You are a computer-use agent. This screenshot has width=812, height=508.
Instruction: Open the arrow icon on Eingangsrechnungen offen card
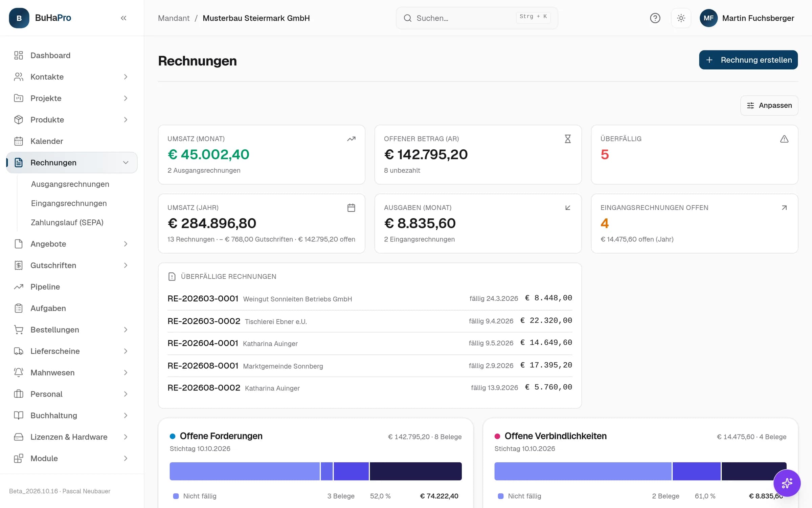[784, 208]
